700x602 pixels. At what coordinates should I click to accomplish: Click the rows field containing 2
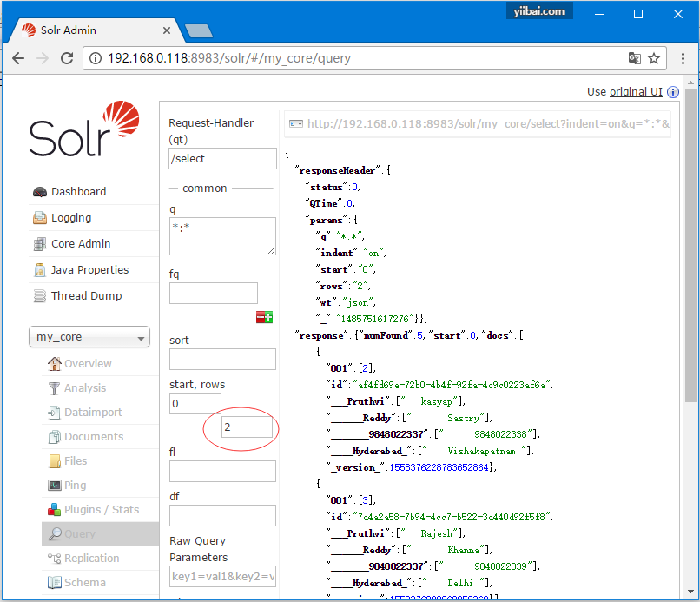click(247, 427)
